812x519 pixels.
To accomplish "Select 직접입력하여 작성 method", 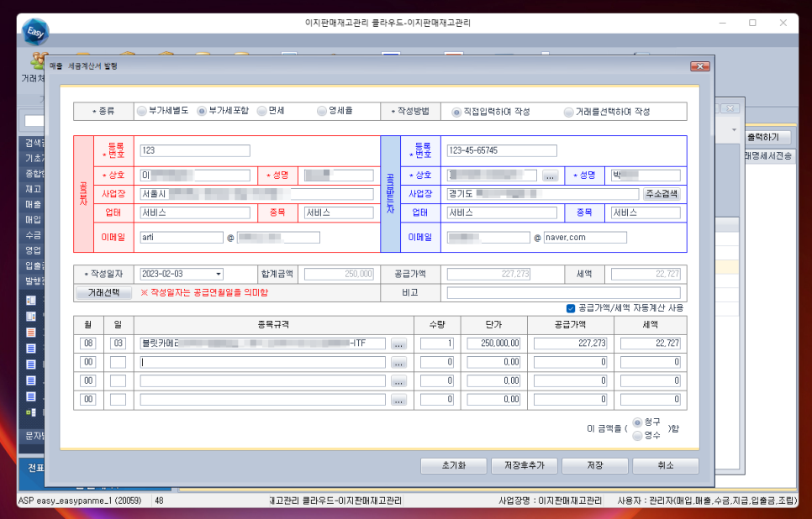I will (456, 112).
